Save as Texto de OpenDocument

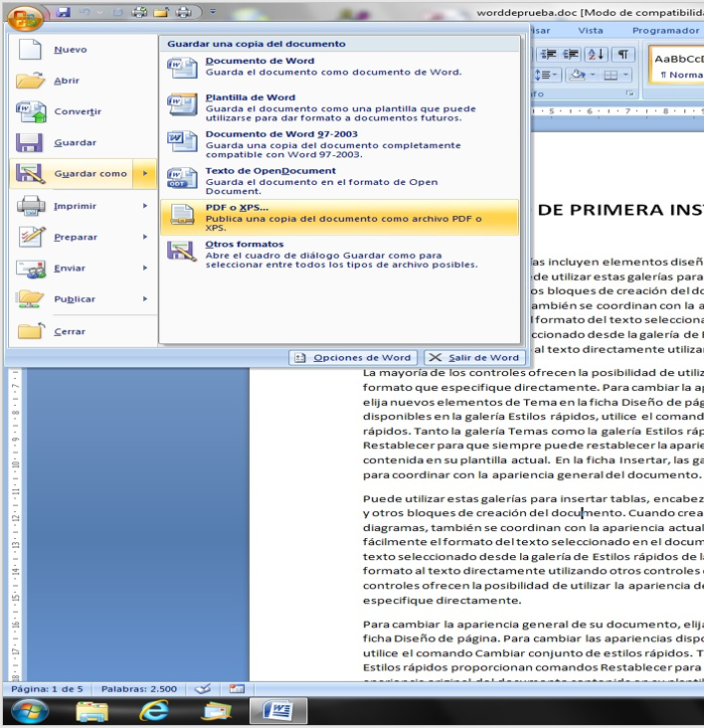point(339,181)
